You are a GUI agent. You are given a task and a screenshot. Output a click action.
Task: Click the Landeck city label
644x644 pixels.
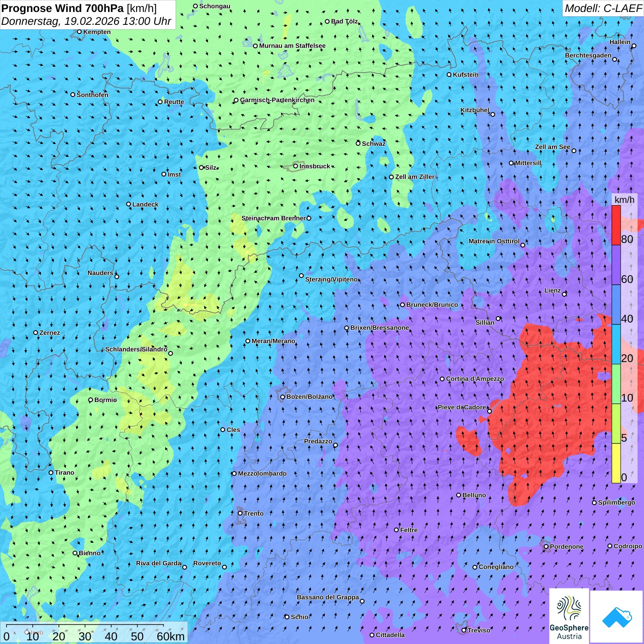145,204
